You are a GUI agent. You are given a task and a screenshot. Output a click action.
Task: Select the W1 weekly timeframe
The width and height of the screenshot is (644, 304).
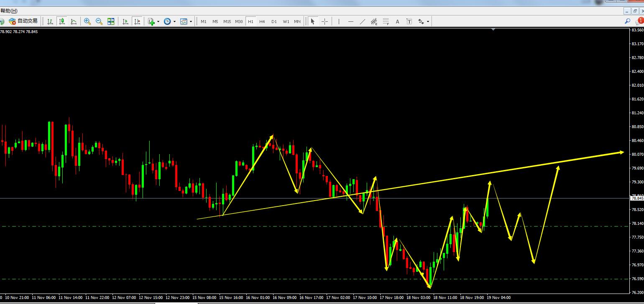[286, 21]
